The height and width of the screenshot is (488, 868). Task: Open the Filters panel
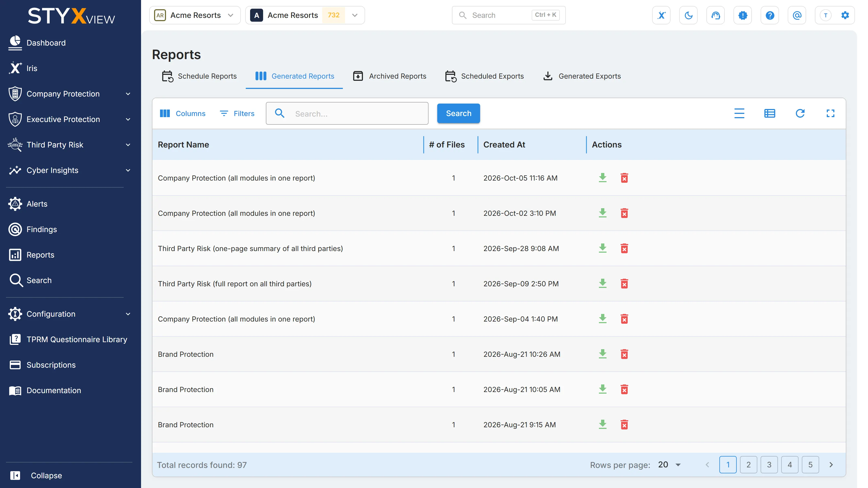(x=237, y=114)
